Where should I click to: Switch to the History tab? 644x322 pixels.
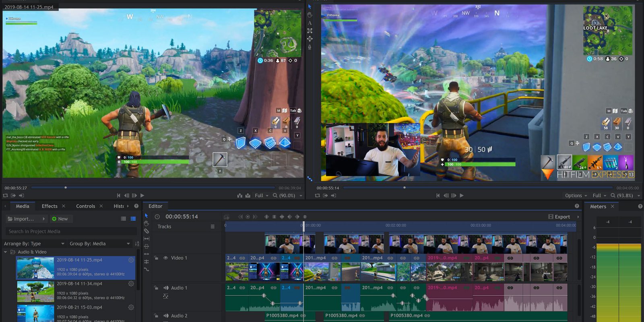(119, 206)
